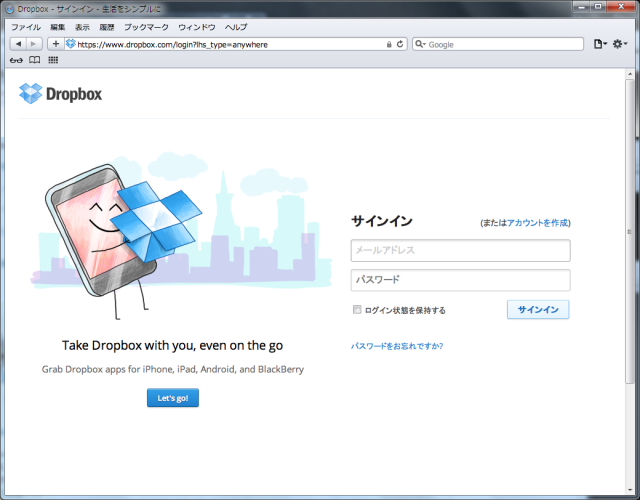The width and height of the screenshot is (640, 500).
Task: Go forward with the right arrow button
Action: (x=34, y=44)
